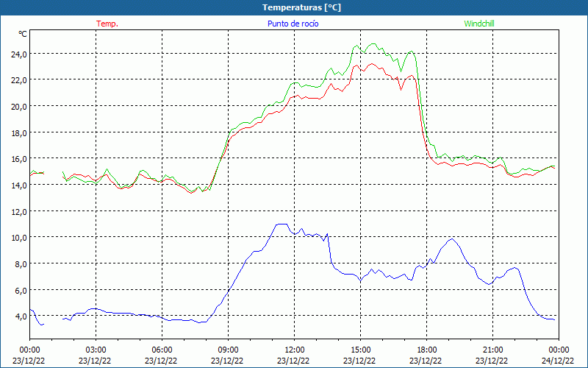The width and height of the screenshot is (588, 368).
Task: Click the dew point peak near 11:30
Action: click(x=282, y=224)
